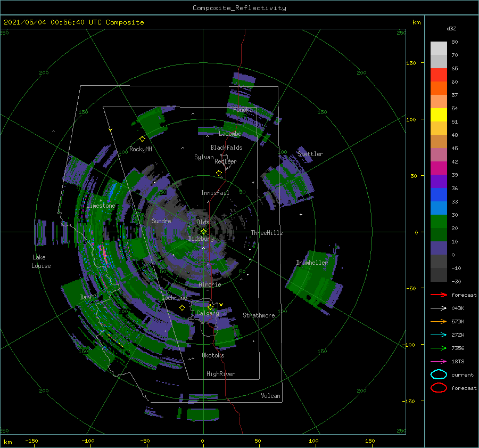Click the Calgary city label
Image resolution: width=479 pixels, height=448 pixels.
pos(208,313)
